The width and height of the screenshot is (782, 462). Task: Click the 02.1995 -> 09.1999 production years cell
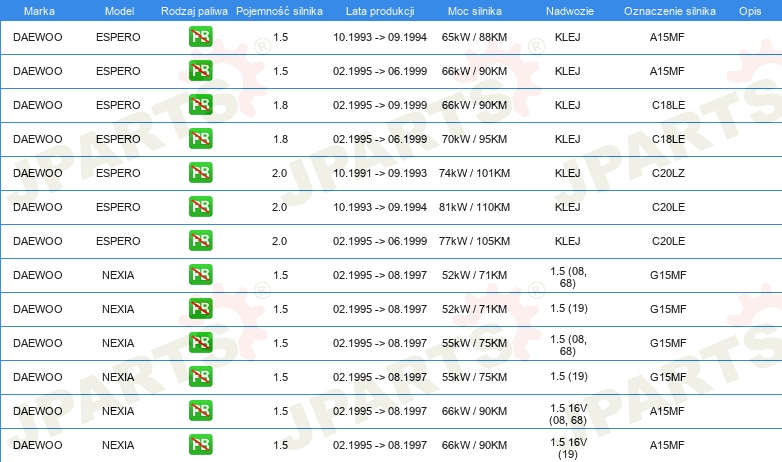coord(380,105)
